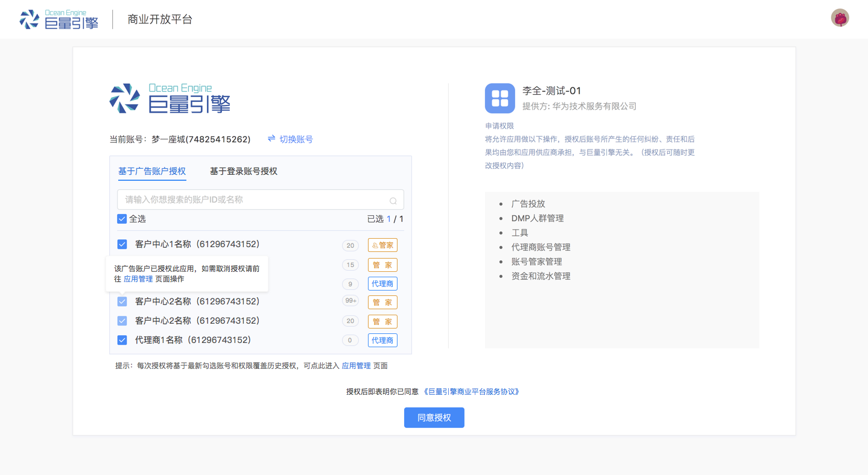Open 巨量引擎商业平台服务协议 agreement link
Image resolution: width=868 pixels, height=475 pixels.
(x=471, y=392)
